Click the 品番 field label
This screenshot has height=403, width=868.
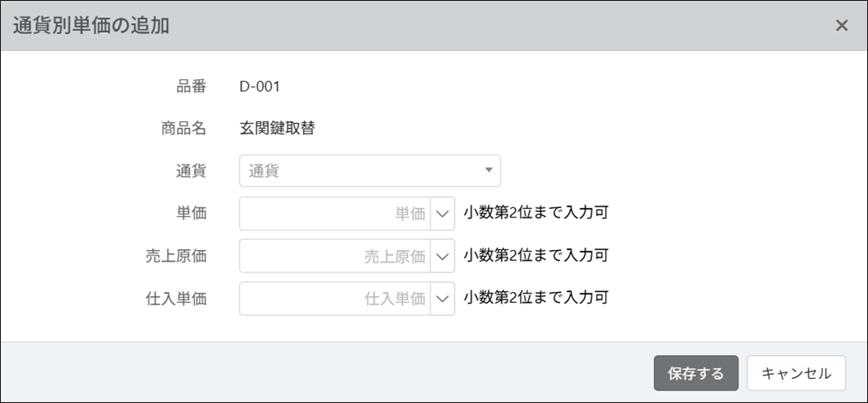point(192,86)
